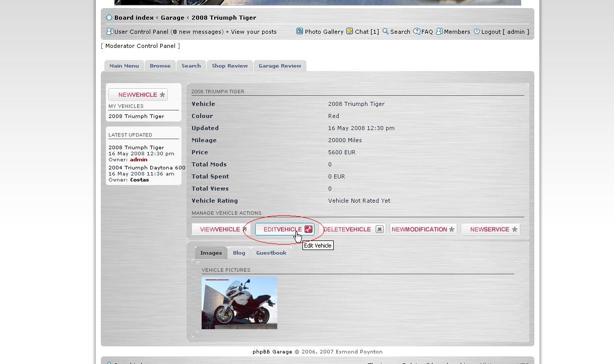Click the New Modification button
This screenshot has height=364, width=614.
point(423,229)
